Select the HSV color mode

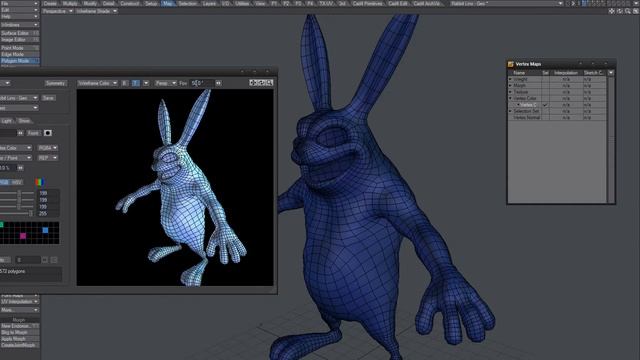click(x=17, y=182)
